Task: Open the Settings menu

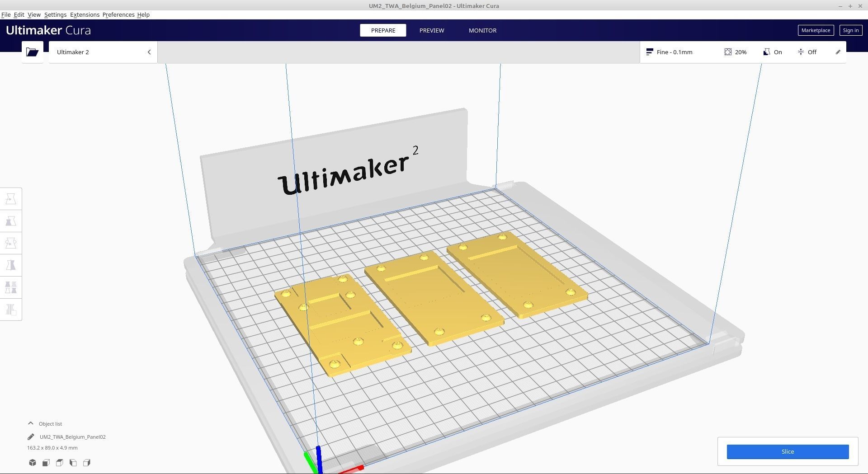Action: [x=55, y=15]
